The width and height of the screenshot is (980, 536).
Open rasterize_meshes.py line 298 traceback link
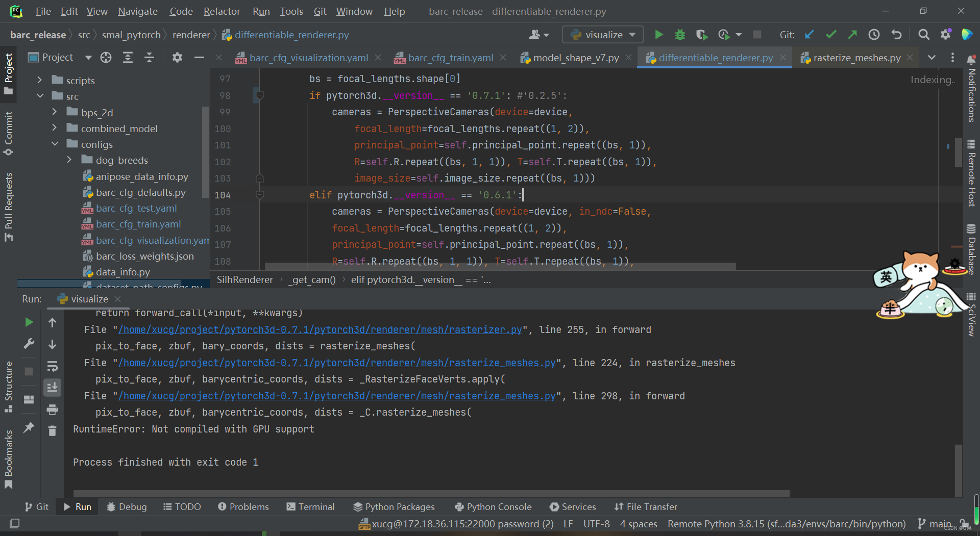337,396
